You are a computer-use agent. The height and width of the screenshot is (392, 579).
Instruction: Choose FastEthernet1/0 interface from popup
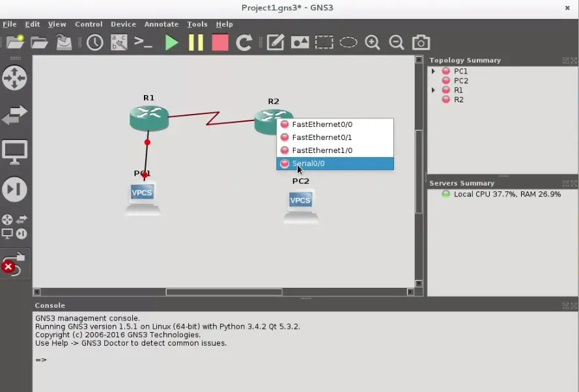(x=335, y=150)
